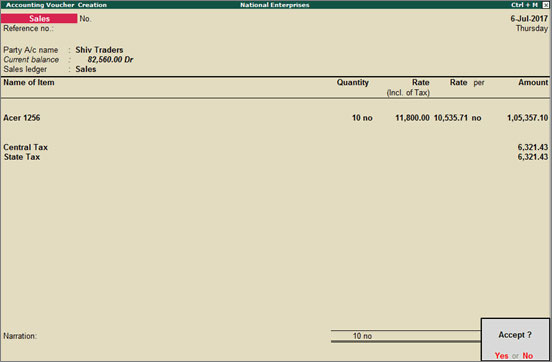
Task: Click the quantity '10 no' for Acer 1256
Action: point(362,118)
